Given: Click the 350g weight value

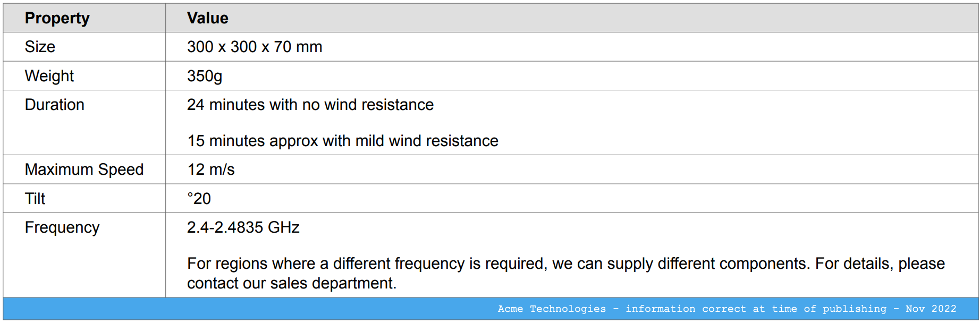Looking at the screenshot, I should (x=205, y=76).
